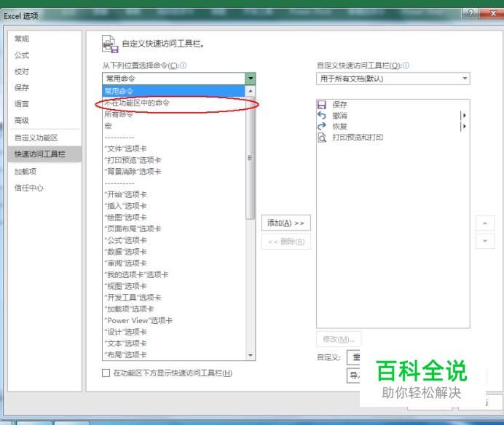Select 撤消 item in toolbar list
The image size is (504, 425).
coord(393,115)
